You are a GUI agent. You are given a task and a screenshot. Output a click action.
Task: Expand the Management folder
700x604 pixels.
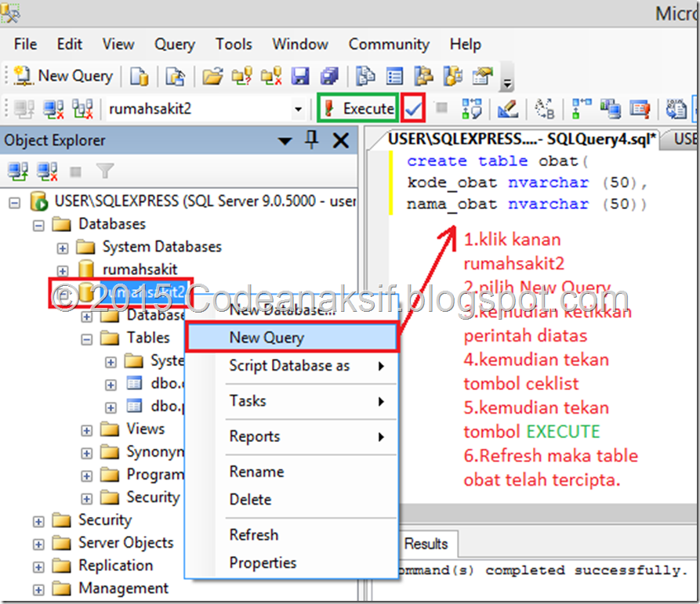(x=39, y=590)
